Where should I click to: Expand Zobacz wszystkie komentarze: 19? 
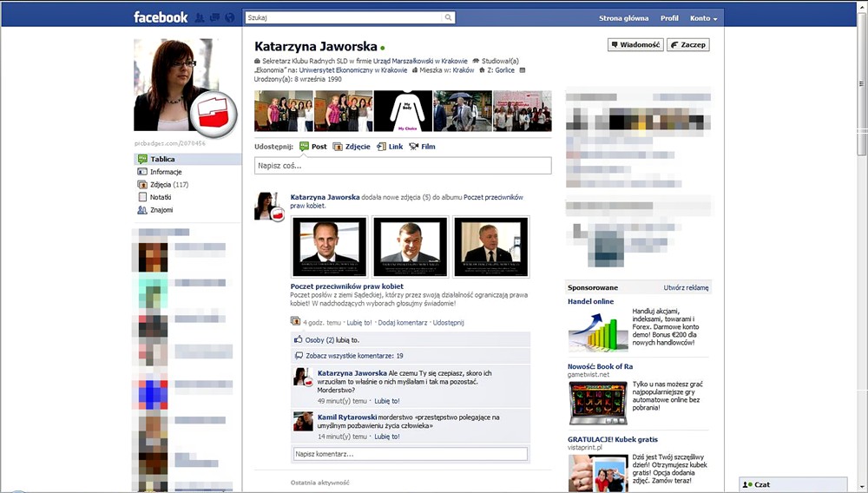tap(354, 356)
